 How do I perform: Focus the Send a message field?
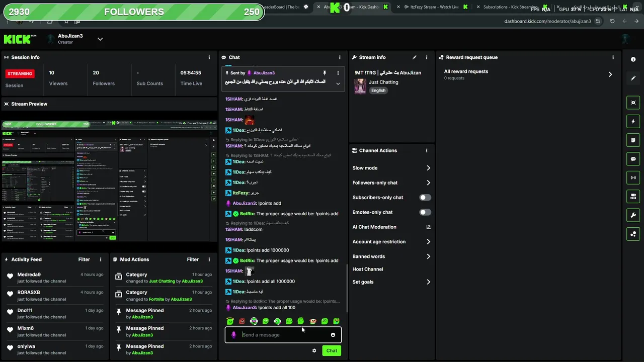(284, 335)
